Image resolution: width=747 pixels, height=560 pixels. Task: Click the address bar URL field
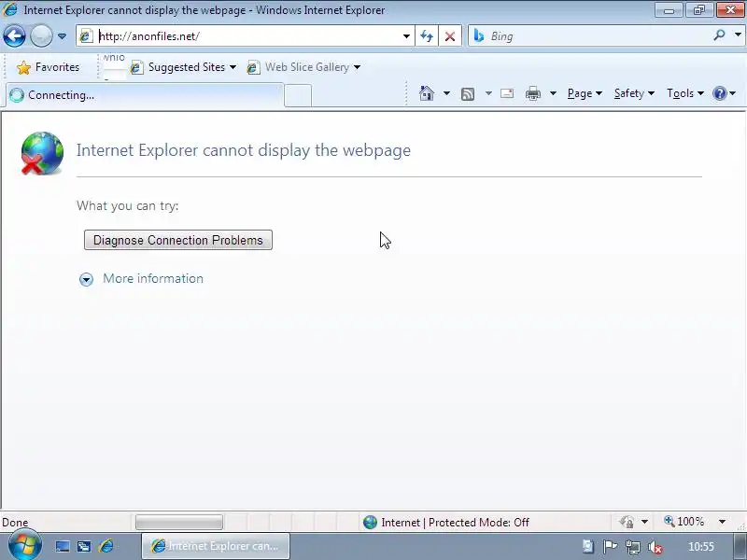click(x=247, y=36)
